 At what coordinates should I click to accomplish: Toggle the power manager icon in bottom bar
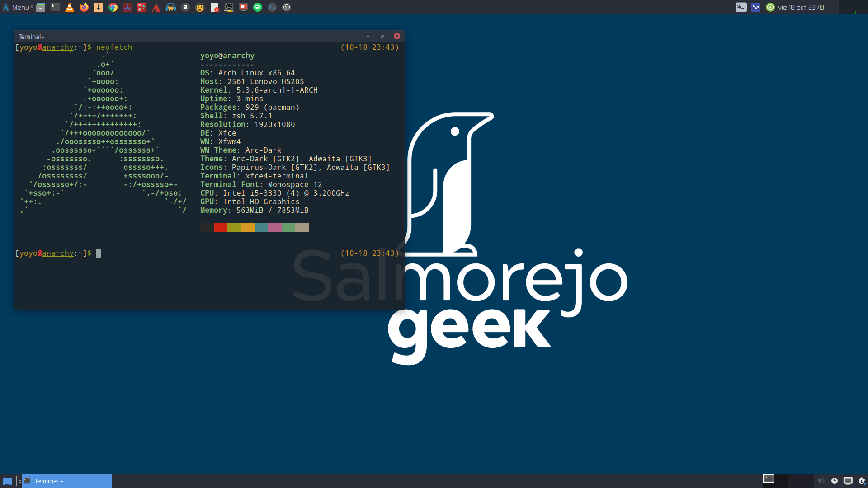835,480
